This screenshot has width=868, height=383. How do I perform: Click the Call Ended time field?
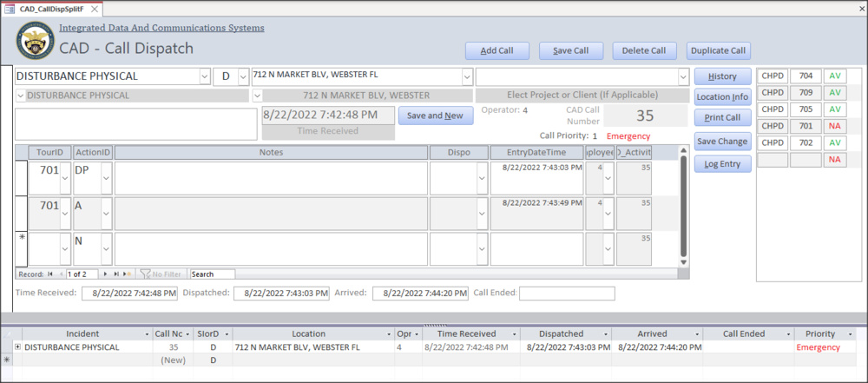pyautogui.click(x=566, y=294)
